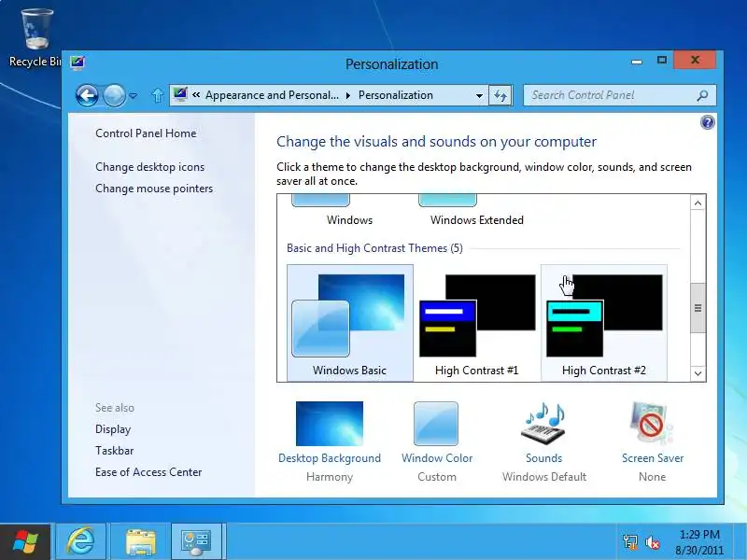Click Appearance and Personal... breadcrumb

(x=272, y=95)
